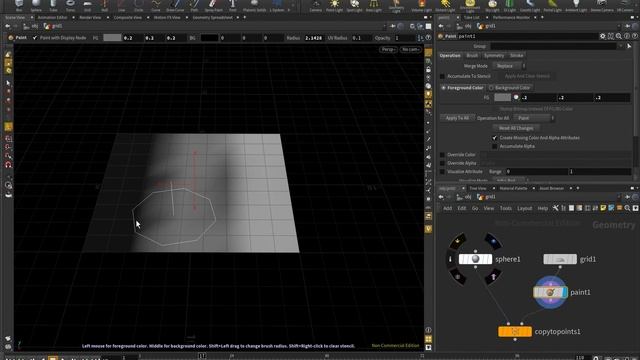Add a Volume Light from the shelf
Screen dimensions: 640x360
(421, 5)
